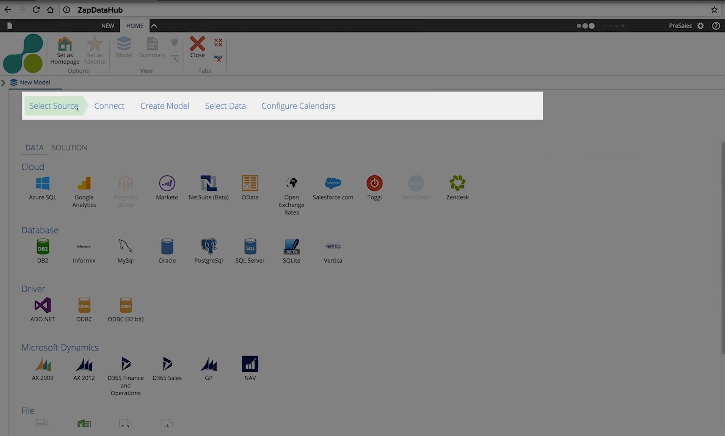Select the SQLite database icon

coord(291,251)
